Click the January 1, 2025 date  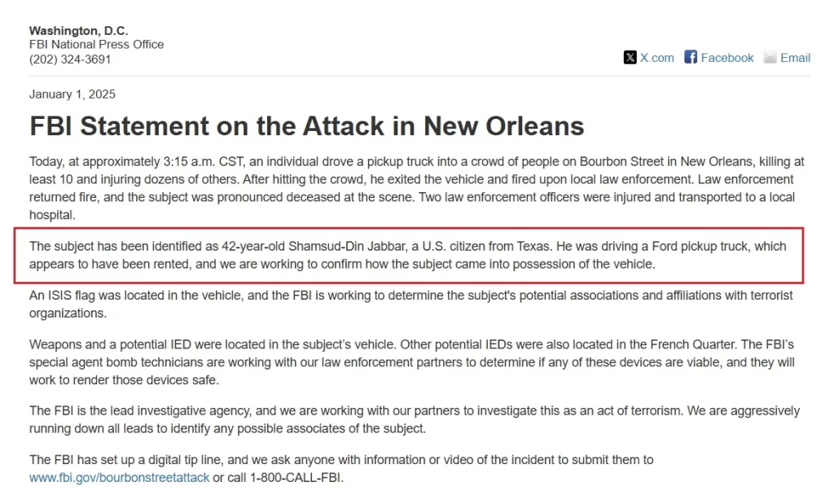(72, 94)
